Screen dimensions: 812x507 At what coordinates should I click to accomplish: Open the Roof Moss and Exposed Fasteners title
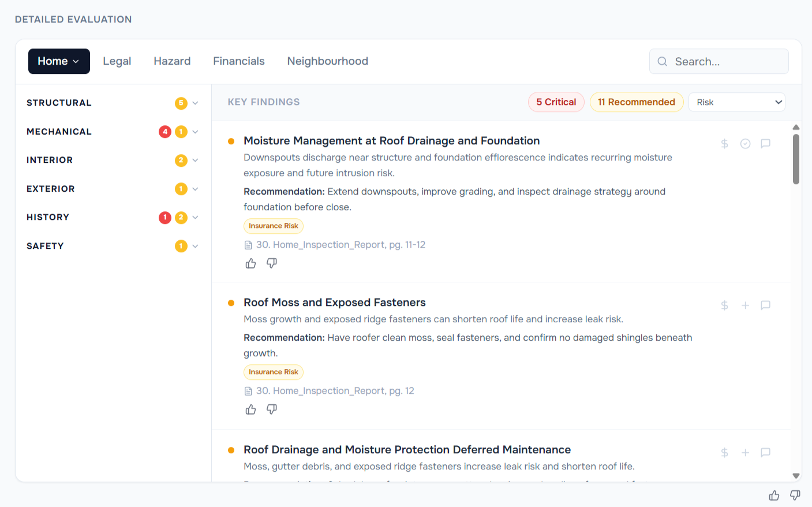pos(335,303)
